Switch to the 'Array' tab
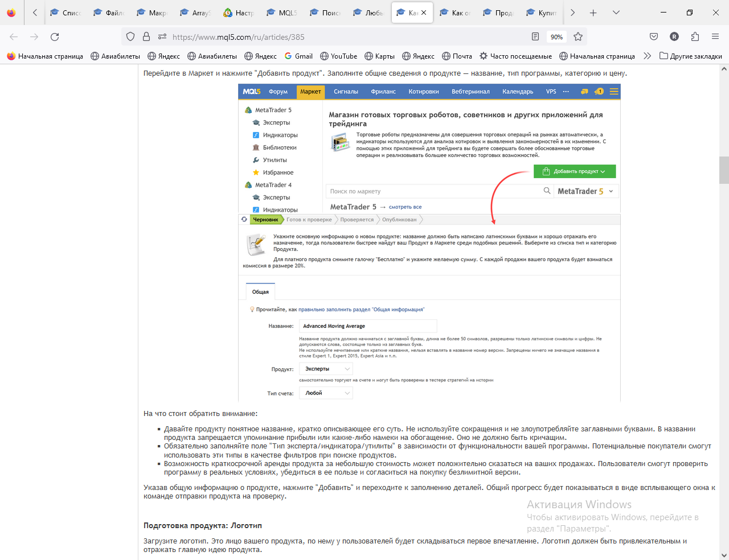Screen dimensions: 729x560 click(196, 13)
